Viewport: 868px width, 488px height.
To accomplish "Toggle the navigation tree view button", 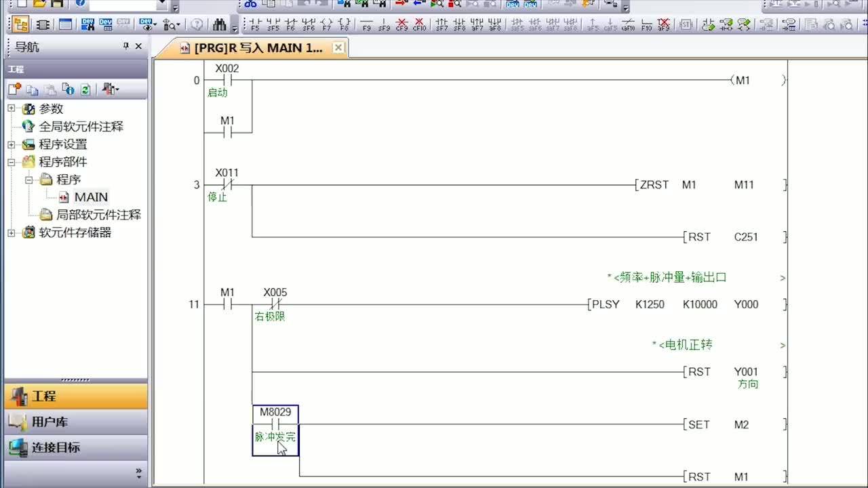I will click(20, 25).
